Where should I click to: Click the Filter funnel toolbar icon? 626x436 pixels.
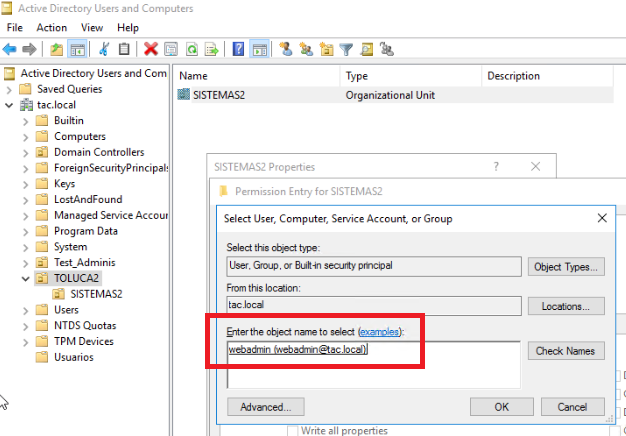(346, 48)
